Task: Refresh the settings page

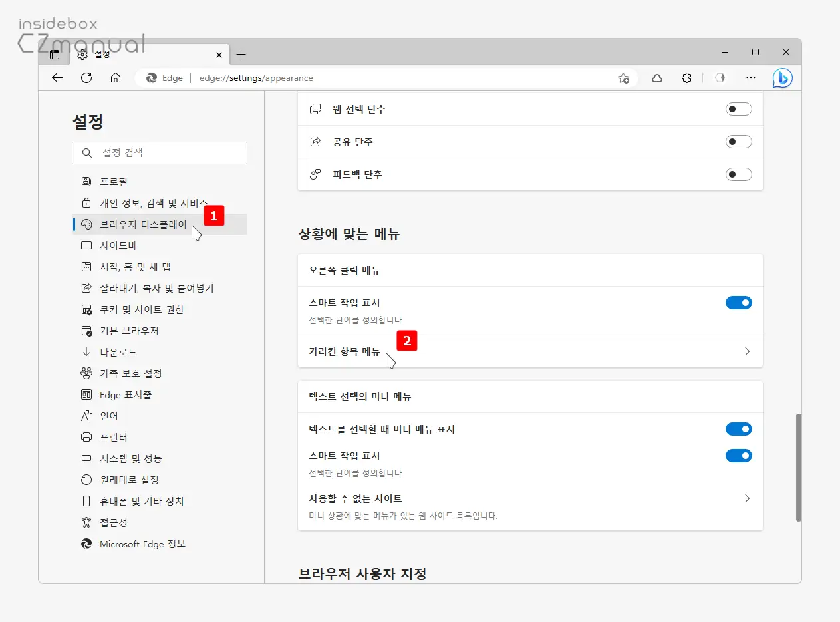Action: [x=86, y=78]
